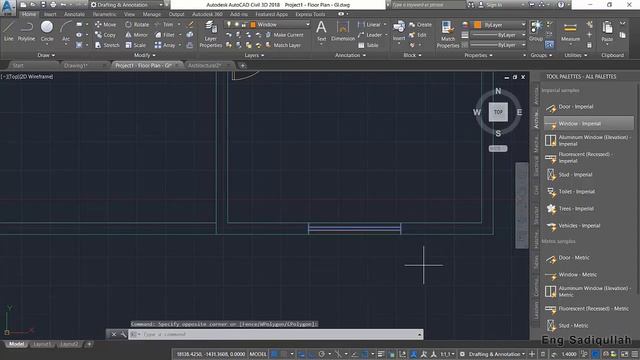
Task: Open the 1:1 annotation scale dropdown
Action: coord(447,354)
